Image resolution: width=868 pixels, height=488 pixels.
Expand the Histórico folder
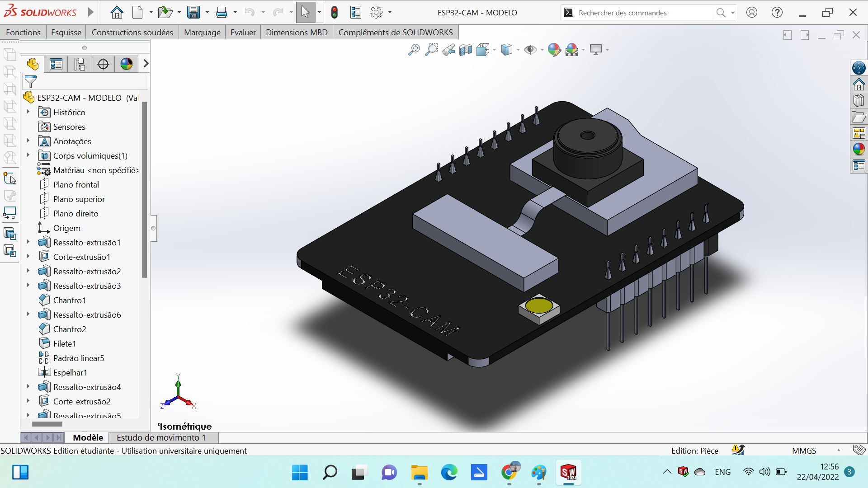tap(28, 112)
